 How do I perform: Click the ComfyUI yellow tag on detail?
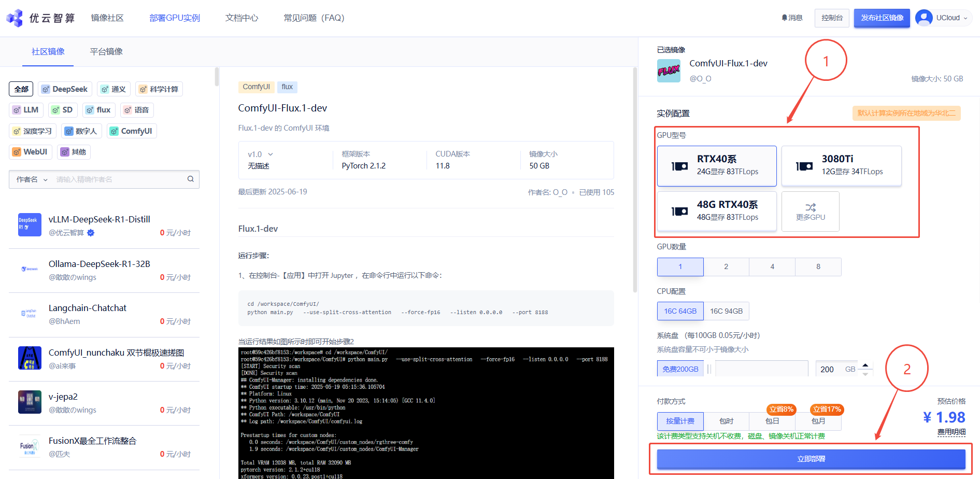[x=256, y=87]
